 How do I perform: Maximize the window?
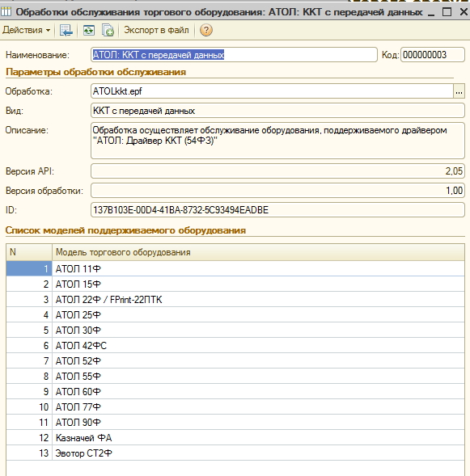coord(447,12)
